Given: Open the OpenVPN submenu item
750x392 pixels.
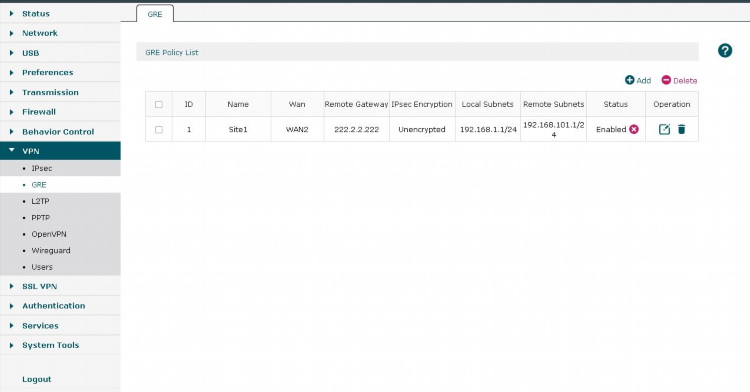Looking at the screenshot, I should click(49, 234).
